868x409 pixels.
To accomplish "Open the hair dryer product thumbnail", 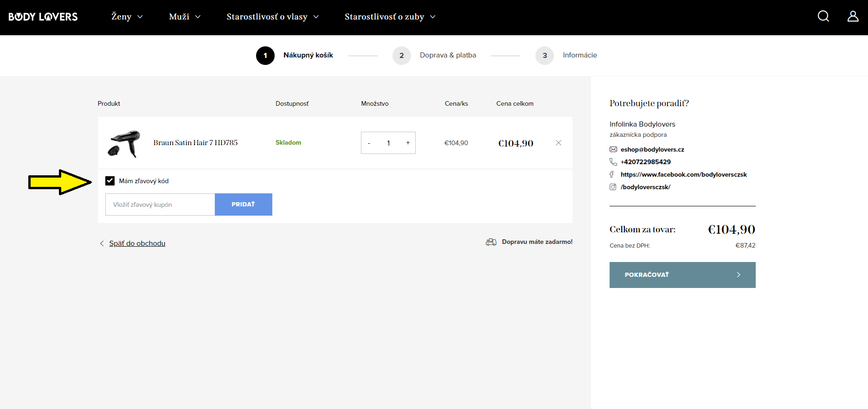I will (x=124, y=144).
